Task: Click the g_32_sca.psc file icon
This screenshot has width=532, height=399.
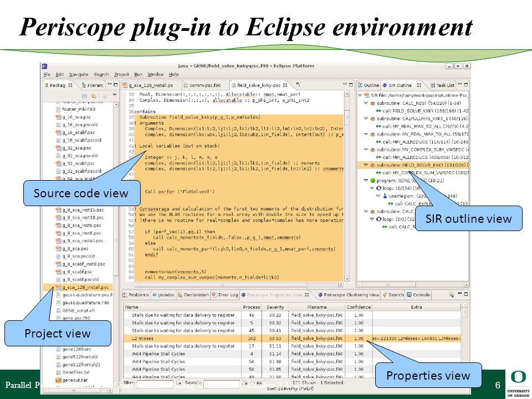Action: pos(58,148)
